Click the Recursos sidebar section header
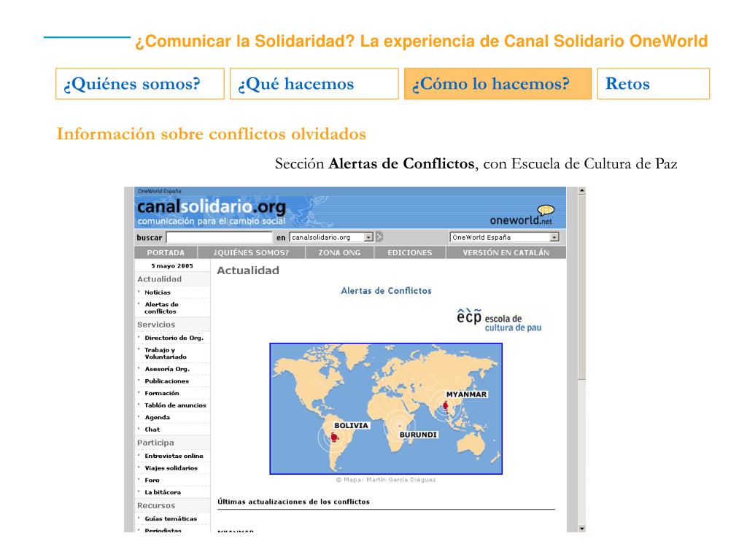The image size is (747, 560). [x=156, y=506]
